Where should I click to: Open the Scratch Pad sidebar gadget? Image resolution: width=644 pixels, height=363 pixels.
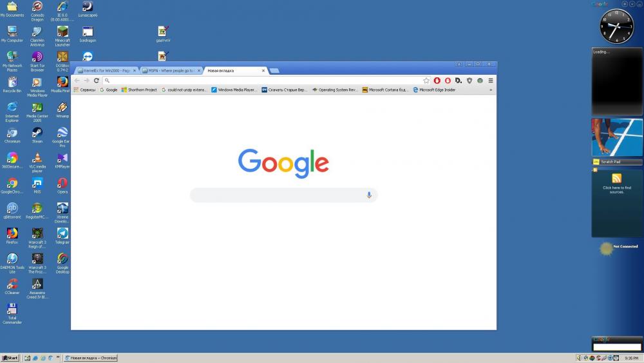[617, 162]
